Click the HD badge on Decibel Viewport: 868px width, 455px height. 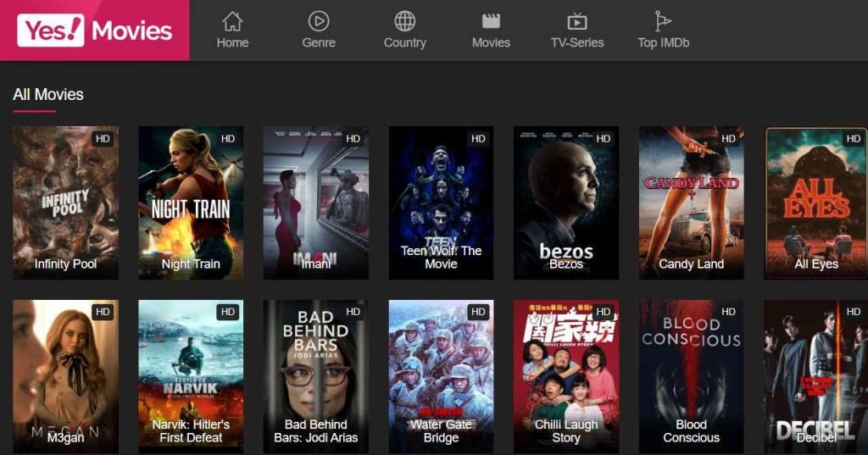click(x=854, y=312)
